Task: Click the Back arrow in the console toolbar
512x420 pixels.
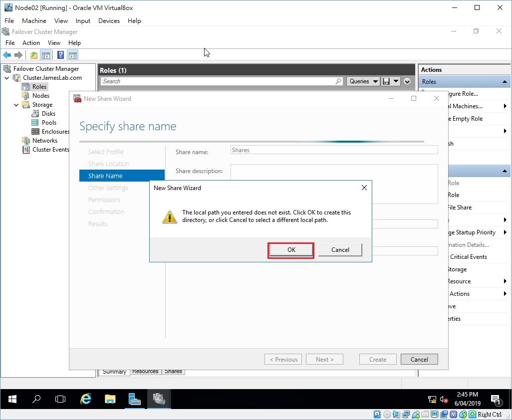Action: [7, 55]
